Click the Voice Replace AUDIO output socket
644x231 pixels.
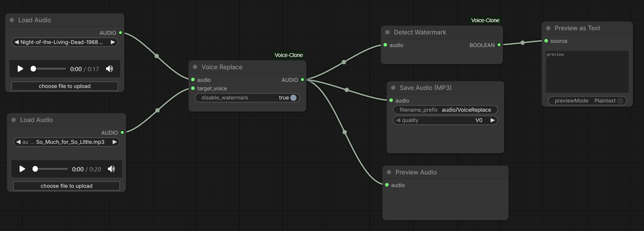point(302,80)
